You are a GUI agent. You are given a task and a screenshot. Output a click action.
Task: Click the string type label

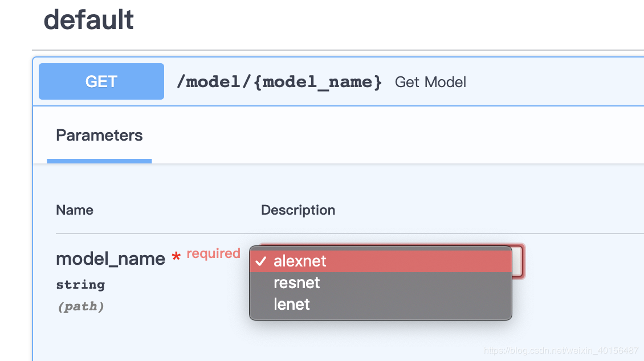click(x=80, y=285)
